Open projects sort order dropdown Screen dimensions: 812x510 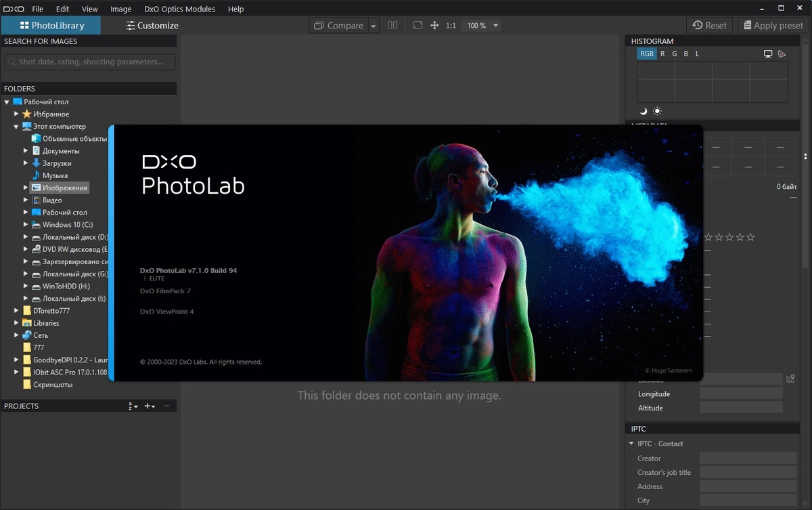point(133,406)
